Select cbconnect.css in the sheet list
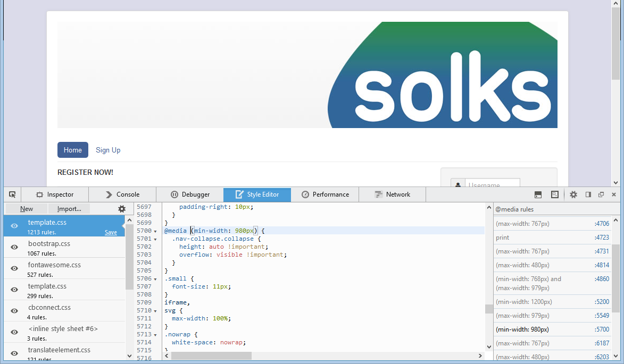The width and height of the screenshot is (624, 364). pos(64,311)
